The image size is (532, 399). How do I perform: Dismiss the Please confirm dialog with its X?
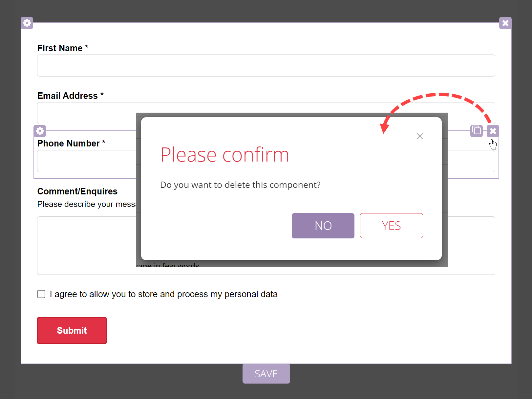point(419,136)
